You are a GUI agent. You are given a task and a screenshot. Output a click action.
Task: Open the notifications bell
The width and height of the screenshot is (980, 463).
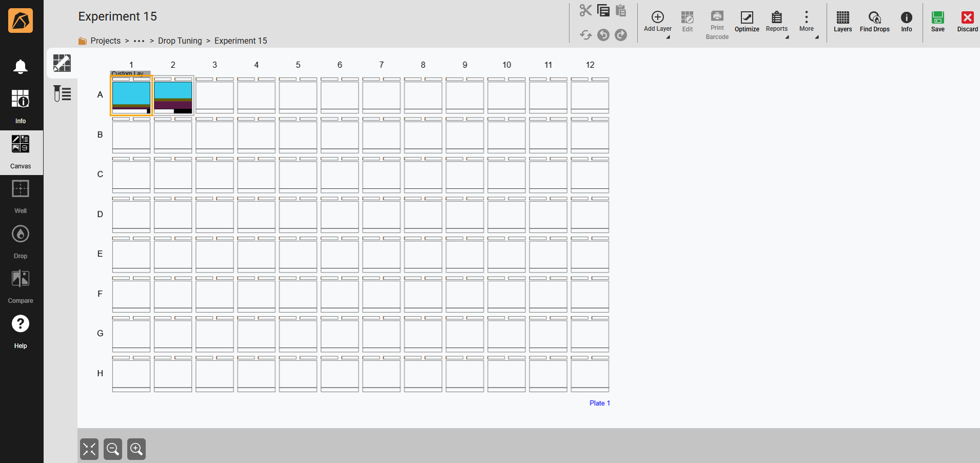pos(21,67)
